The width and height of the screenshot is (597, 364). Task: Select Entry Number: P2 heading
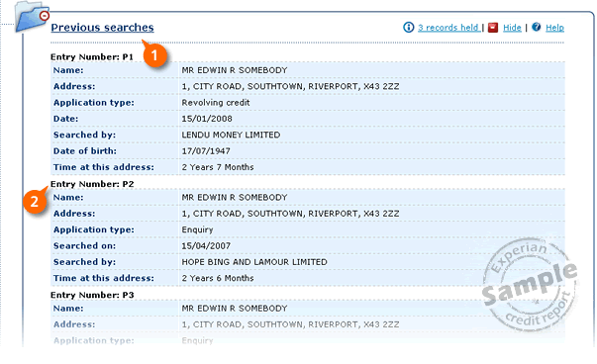tap(92, 184)
